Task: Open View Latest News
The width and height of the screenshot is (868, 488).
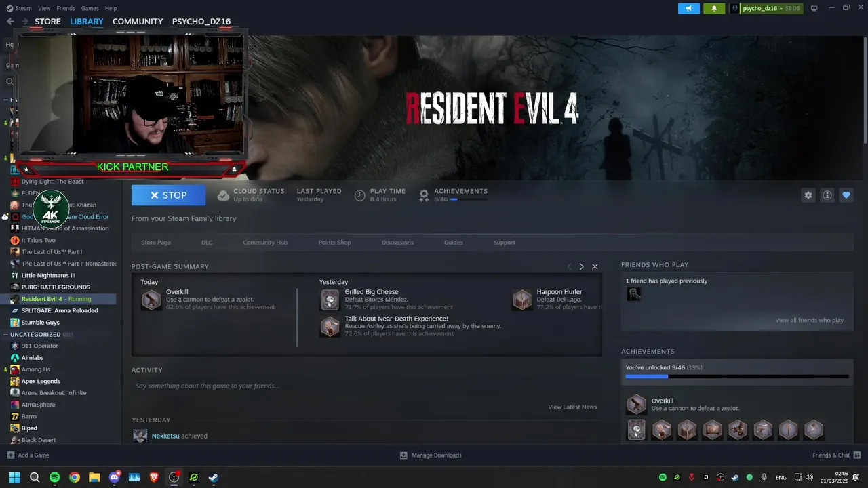Action: pyautogui.click(x=572, y=407)
